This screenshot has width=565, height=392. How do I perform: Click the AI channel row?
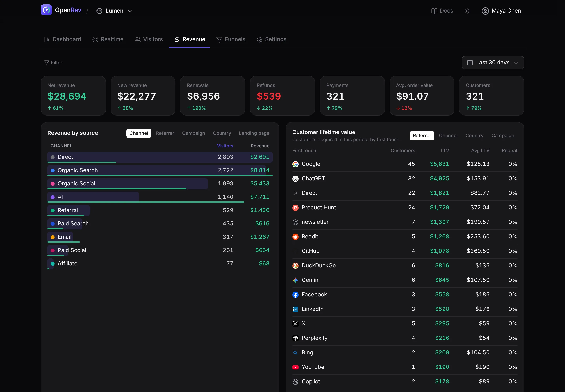pos(160,197)
